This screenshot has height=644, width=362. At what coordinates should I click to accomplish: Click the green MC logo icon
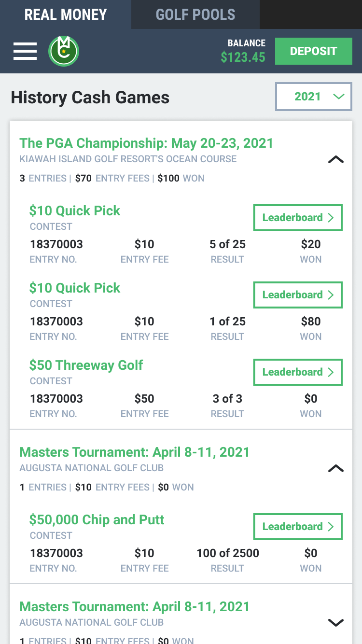[x=64, y=51]
